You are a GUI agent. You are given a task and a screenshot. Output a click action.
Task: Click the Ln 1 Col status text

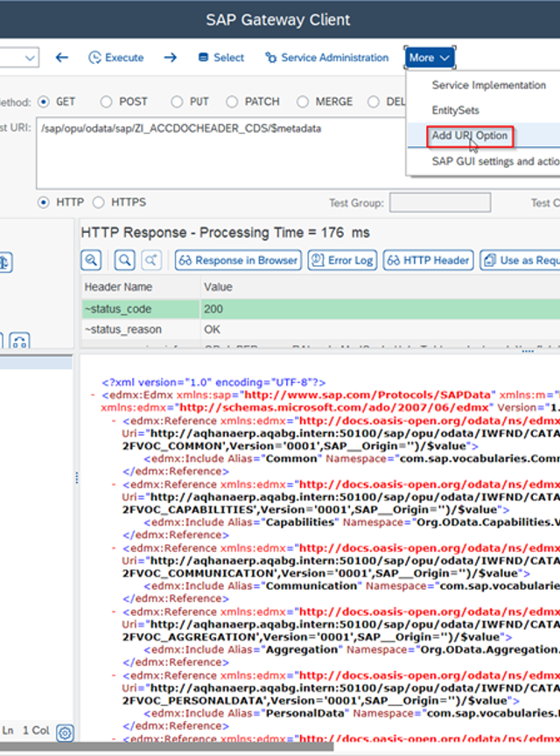pyautogui.click(x=26, y=731)
